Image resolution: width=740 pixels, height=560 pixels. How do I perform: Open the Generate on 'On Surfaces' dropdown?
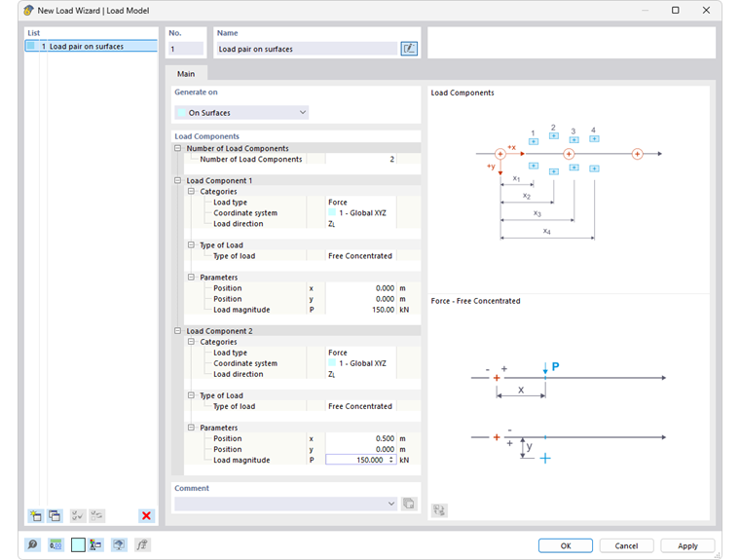[x=241, y=112]
